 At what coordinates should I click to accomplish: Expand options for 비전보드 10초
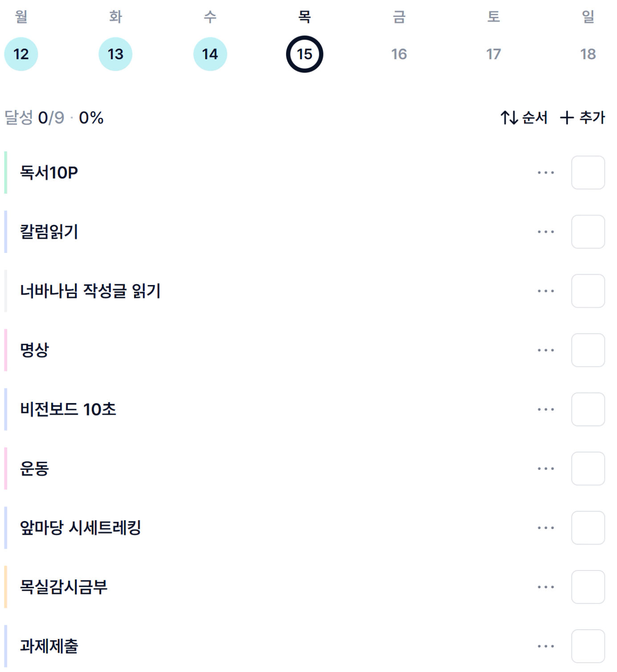click(545, 409)
